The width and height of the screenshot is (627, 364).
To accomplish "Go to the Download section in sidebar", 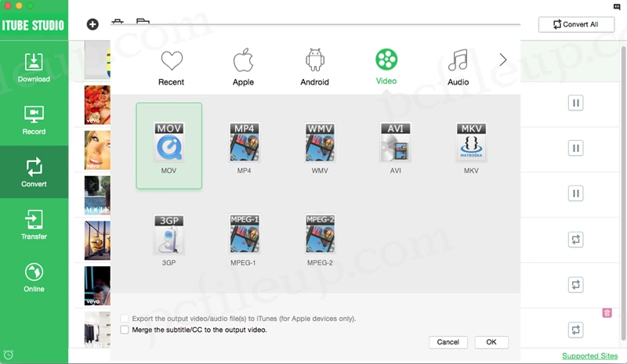I will click(34, 67).
